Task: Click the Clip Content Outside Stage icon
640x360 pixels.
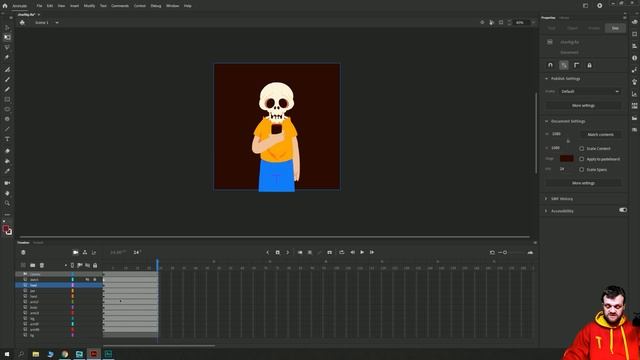Action: tap(501, 22)
